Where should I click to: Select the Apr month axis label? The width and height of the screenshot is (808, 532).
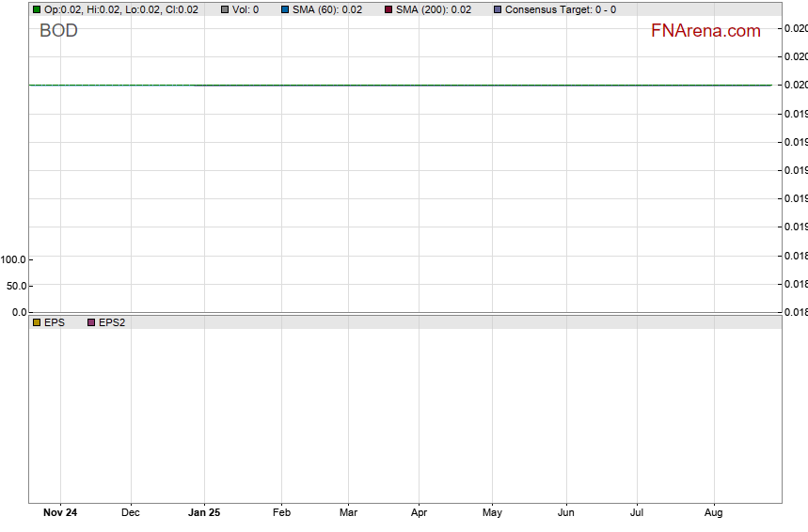419,513
